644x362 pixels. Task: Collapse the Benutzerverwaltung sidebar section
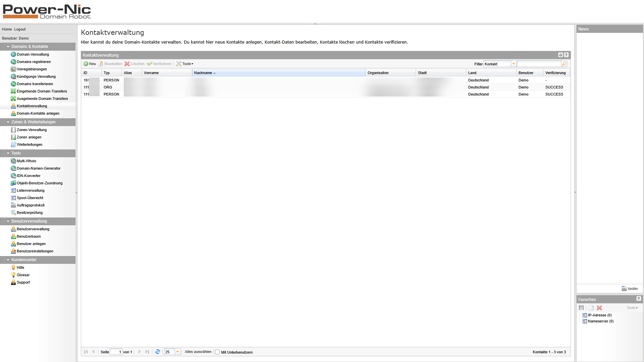pyautogui.click(x=8, y=221)
